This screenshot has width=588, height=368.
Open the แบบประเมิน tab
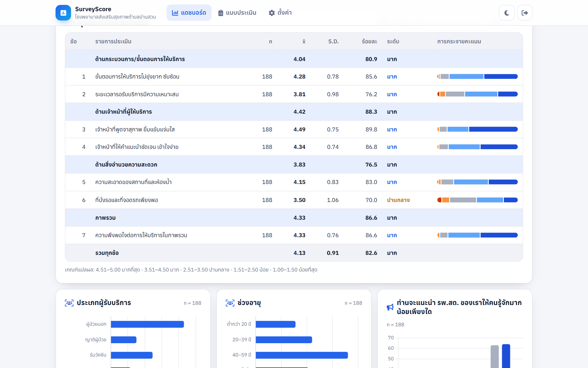click(237, 13)
